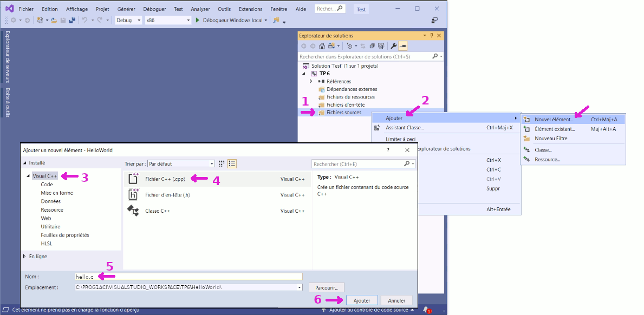This screenshot has width=644, height=315.
Task: Click the pending changes filter clock icon
Action: click(349, 46)
